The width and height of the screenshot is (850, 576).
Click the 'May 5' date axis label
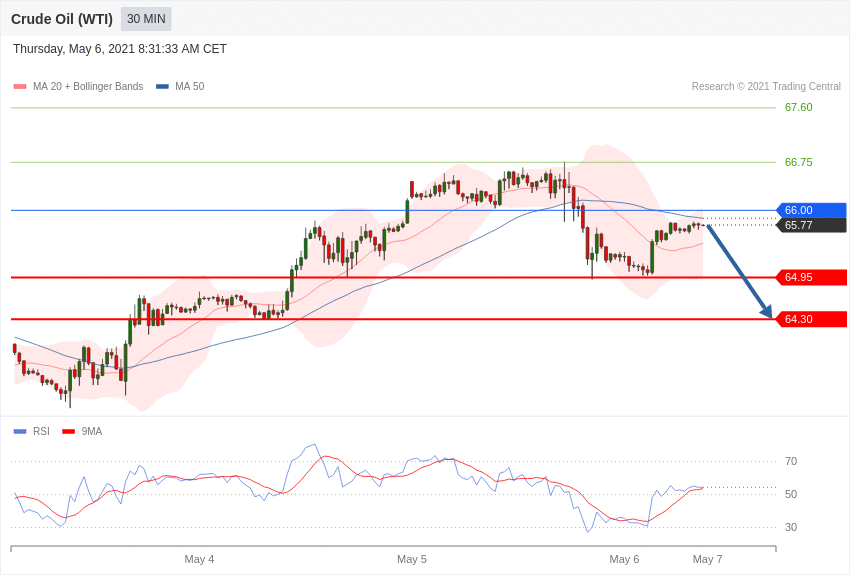tap(411, 559)
